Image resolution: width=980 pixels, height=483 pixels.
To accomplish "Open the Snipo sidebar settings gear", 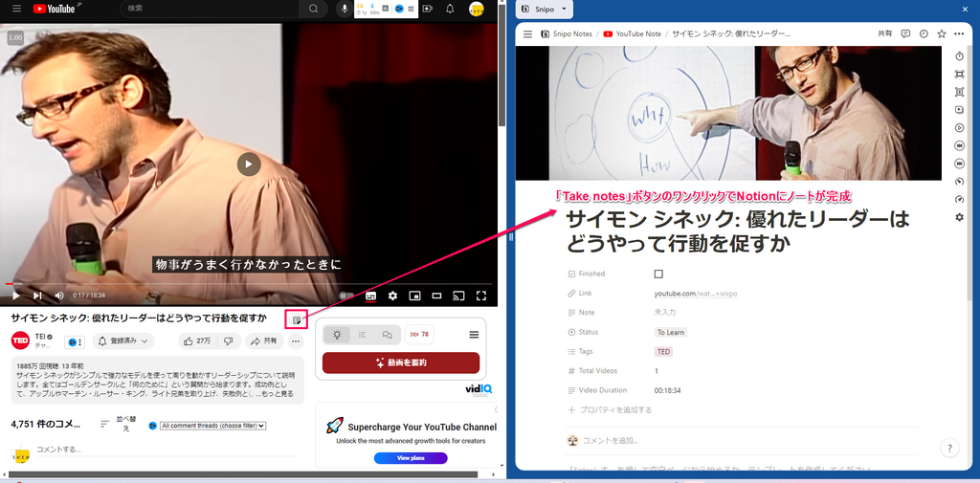I will [x=959, y=217].
